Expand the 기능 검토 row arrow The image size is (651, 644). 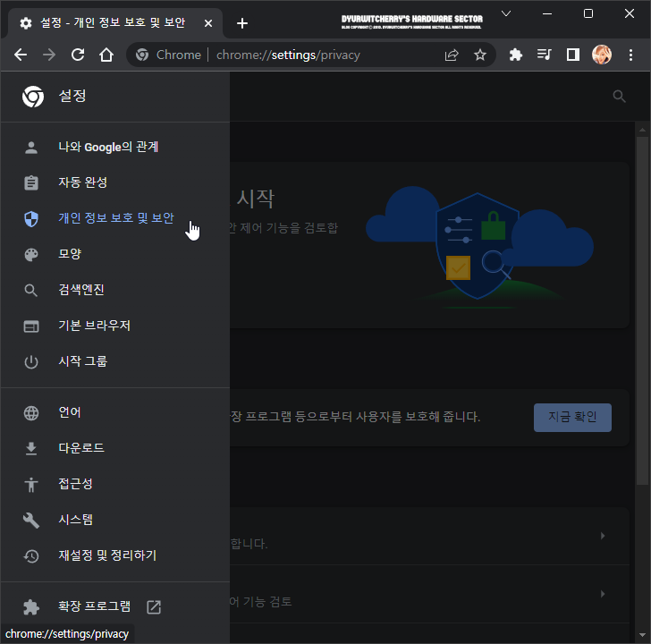(603, 594)
